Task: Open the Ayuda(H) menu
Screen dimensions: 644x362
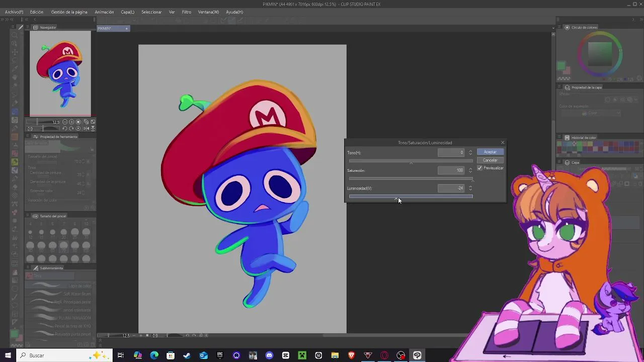Action: [234, 12]
